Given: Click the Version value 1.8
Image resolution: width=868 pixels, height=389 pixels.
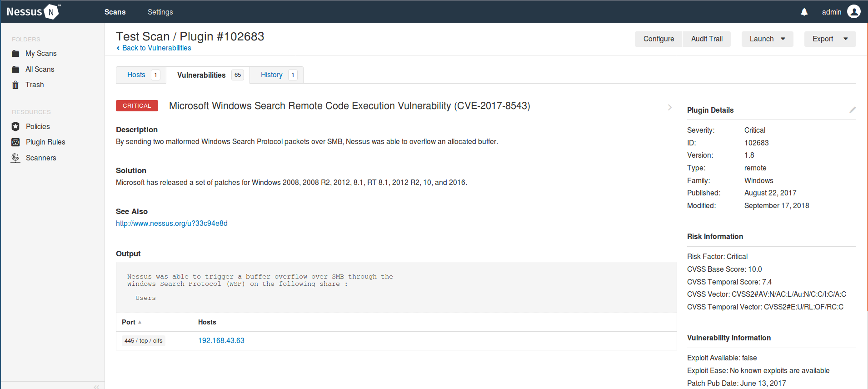Looking at the screenshot, I should point(749,155).
